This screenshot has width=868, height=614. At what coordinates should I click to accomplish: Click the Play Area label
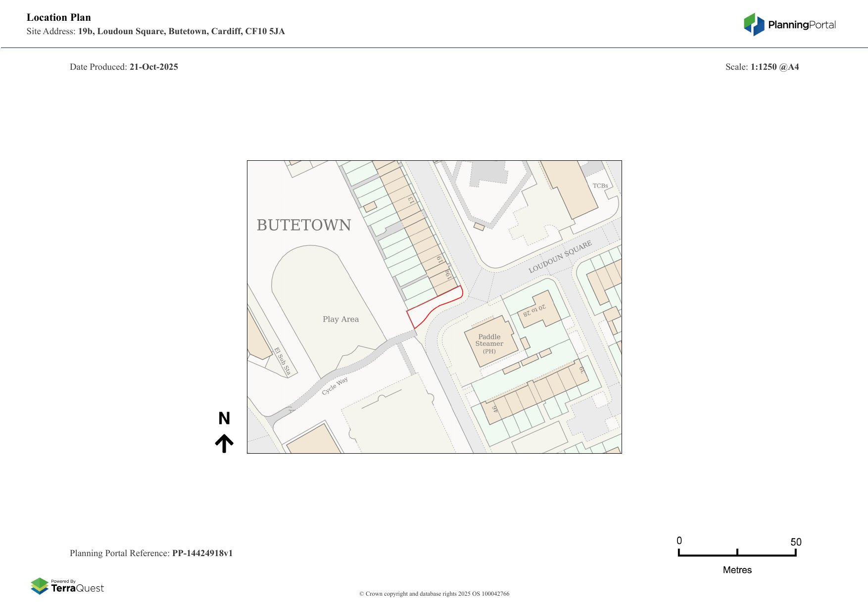(x=340, y=319)
